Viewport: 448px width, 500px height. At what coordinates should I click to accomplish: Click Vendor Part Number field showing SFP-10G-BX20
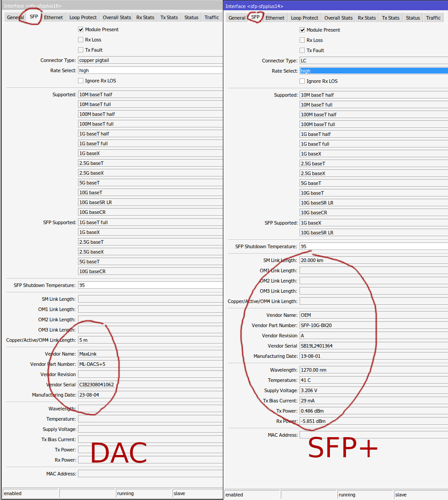click(x=373, y=325)
